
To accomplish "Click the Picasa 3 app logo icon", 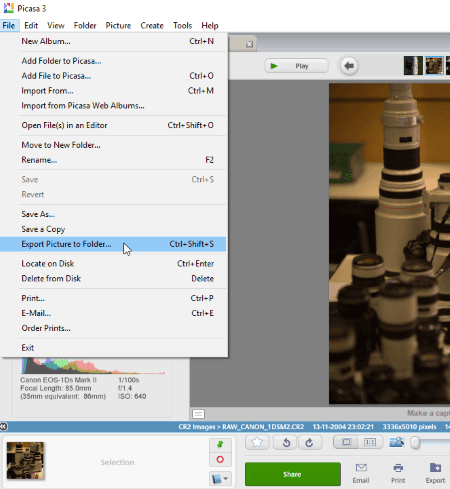I will (9, 8).
